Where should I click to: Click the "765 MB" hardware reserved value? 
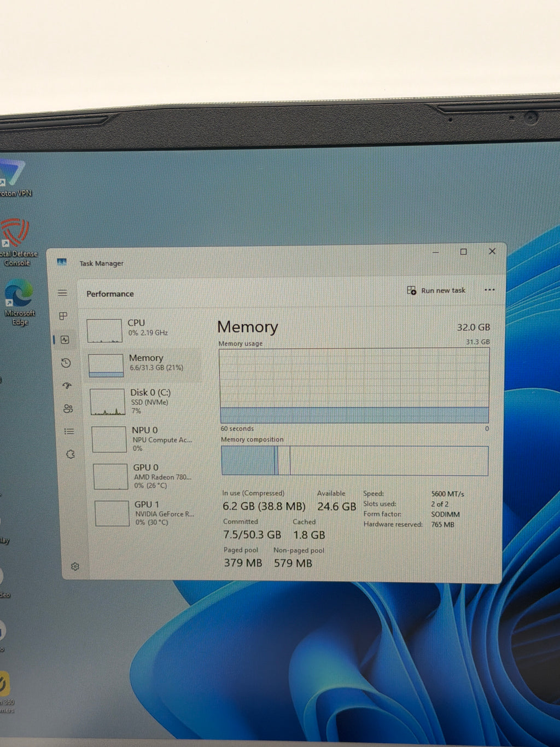point(442,524)
